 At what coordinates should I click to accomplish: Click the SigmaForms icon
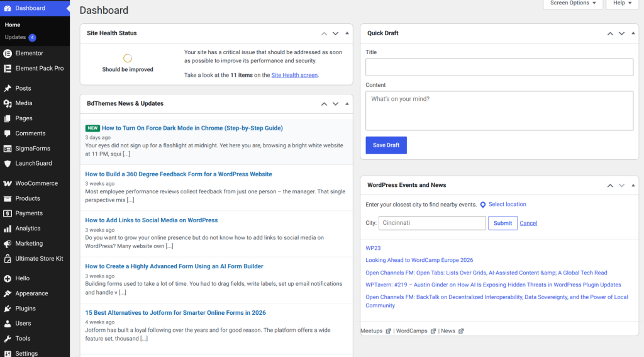click(x=8, y=149)
